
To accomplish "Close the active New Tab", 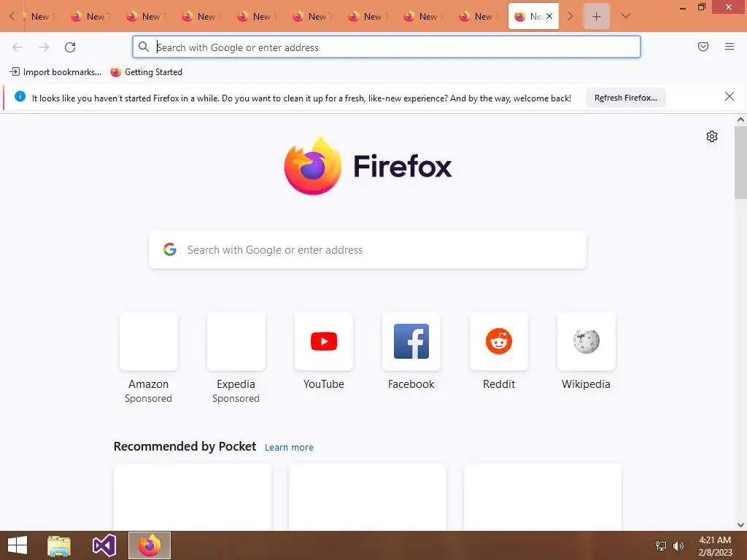I will [x=549, y=16].
